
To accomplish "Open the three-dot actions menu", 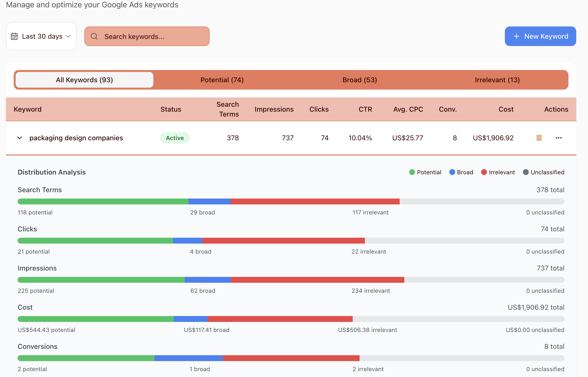I will (558, 138).
